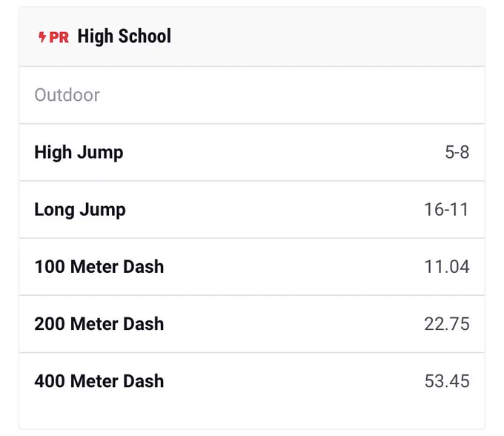Click the PR High School header bar

tap(252, 36)
